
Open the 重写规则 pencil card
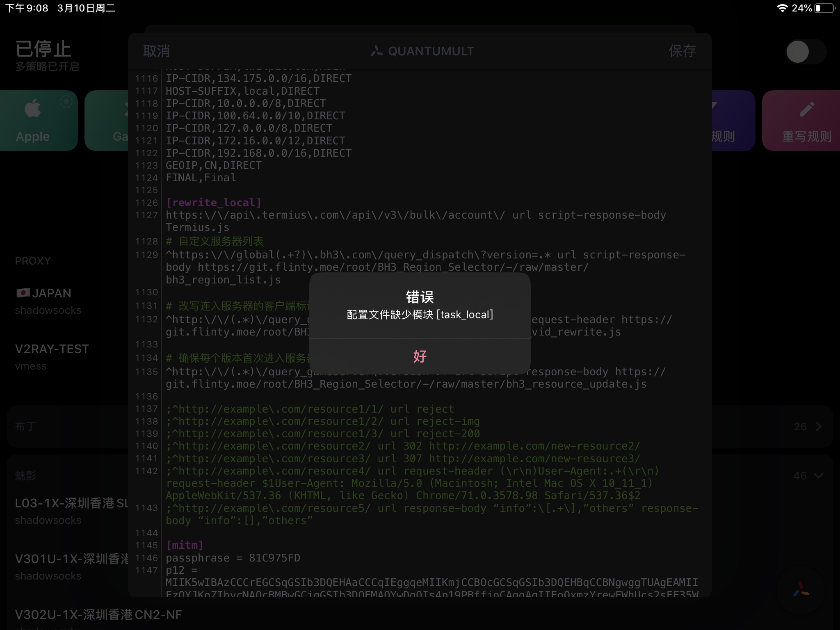point(803,121)
